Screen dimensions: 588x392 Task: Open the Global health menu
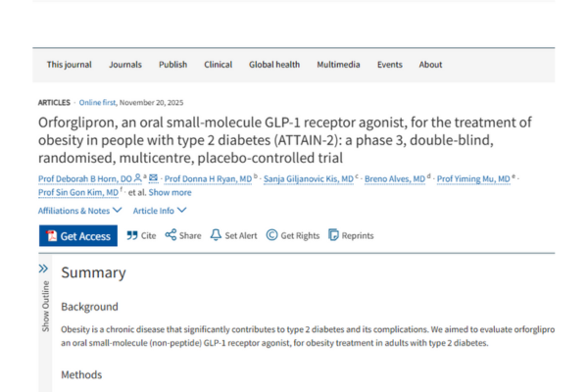(x=274, y=65)
